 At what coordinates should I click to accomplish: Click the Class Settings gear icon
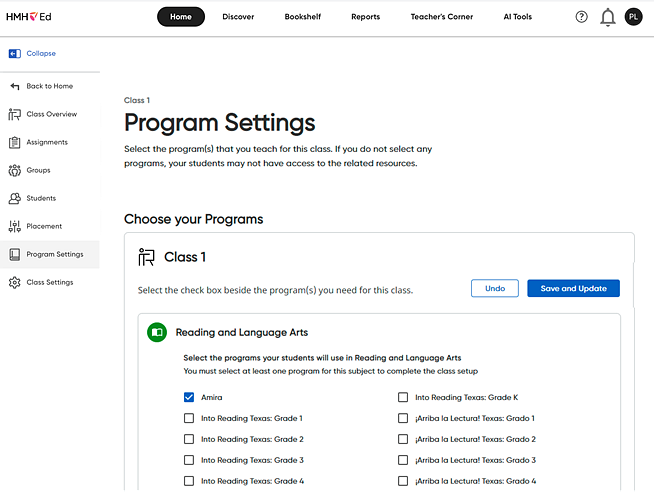(x=15, y=282)
